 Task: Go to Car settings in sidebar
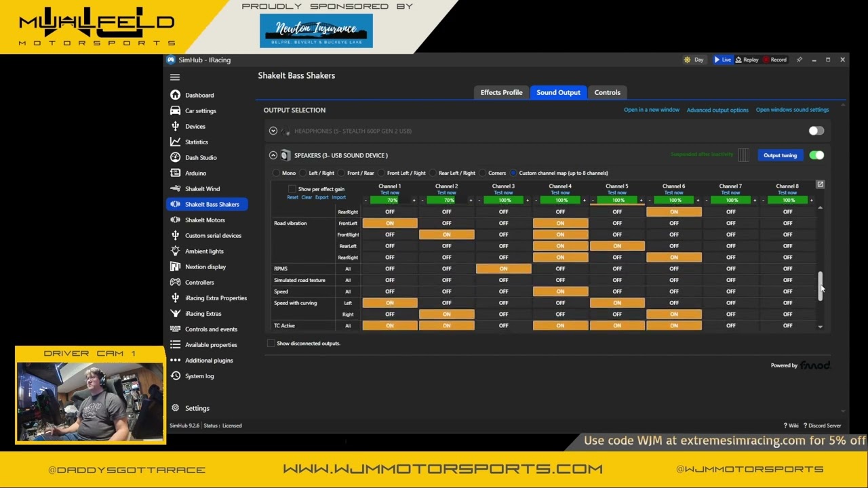[x=201, y=111]
